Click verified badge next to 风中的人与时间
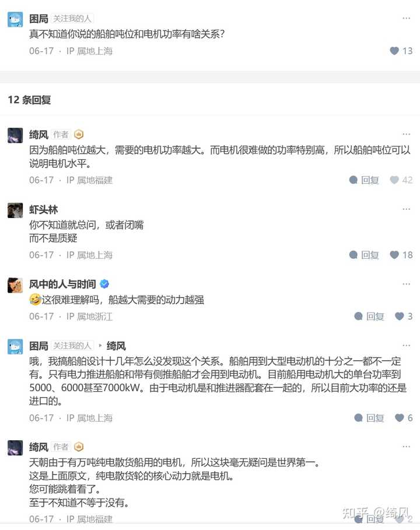Image resolution: width=420 pixels, height=530 pixels. pyautogui.click(x=104, y=284)
